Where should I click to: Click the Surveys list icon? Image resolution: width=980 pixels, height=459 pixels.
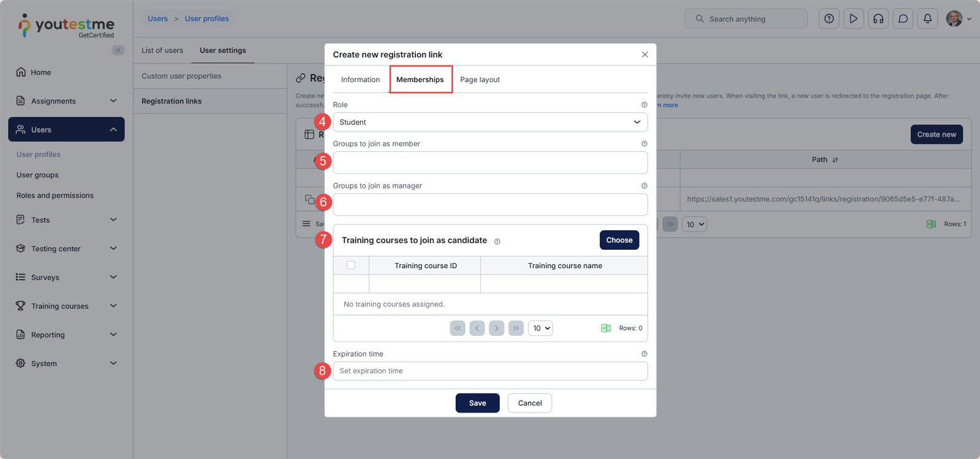[21, 277]
